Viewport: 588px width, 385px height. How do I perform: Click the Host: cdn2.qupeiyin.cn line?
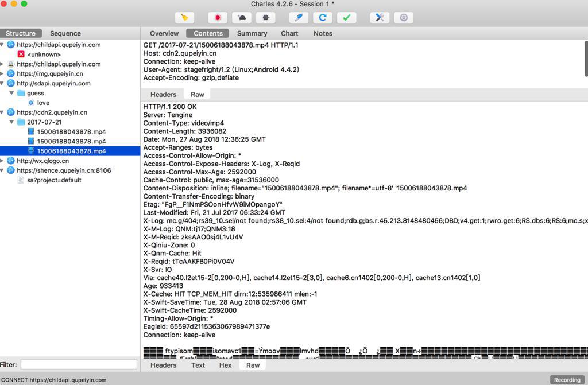tap(180, 53)
